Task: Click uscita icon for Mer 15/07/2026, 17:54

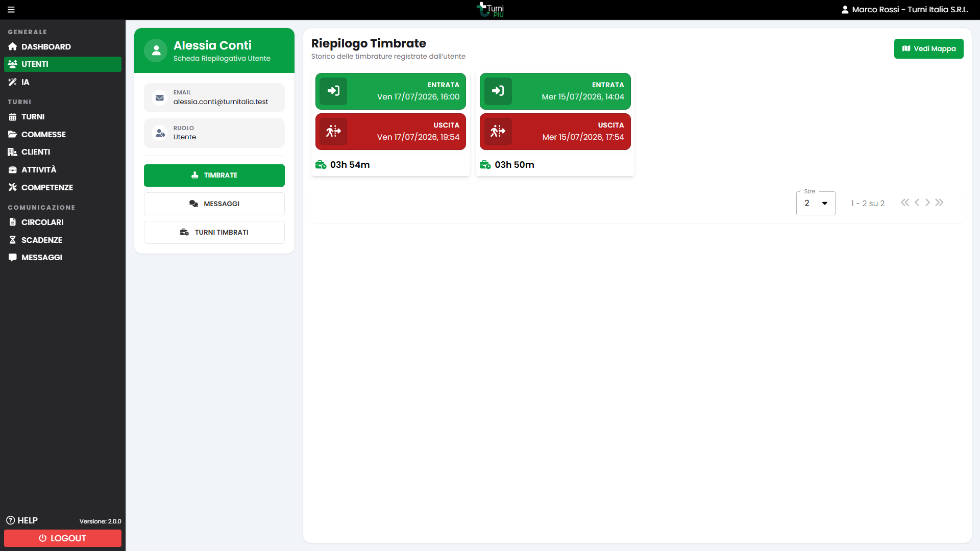Action: (498, 132)
